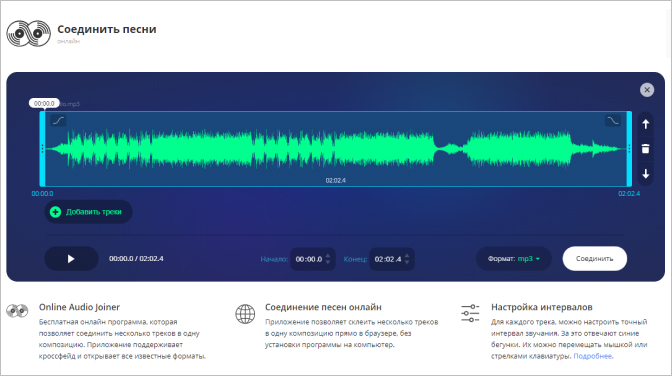Increase the Начало start time stepper
672x376 pixels.
pyautogui.click(x=328, y=256)
